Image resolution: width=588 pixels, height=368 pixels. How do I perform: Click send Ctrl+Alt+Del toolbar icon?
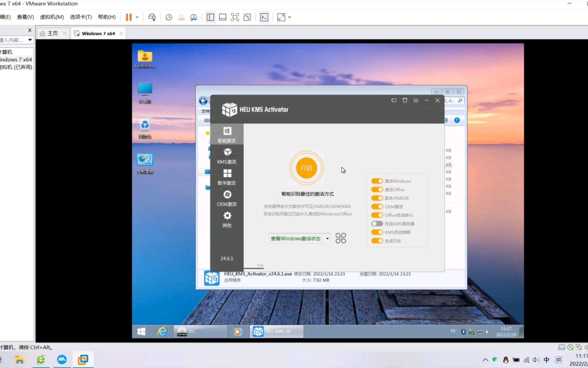tap(152, 17)
